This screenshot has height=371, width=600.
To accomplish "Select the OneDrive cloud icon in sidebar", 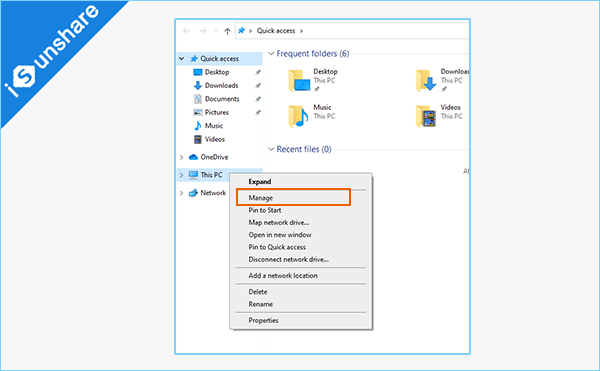I will click(x=193, y=157).
